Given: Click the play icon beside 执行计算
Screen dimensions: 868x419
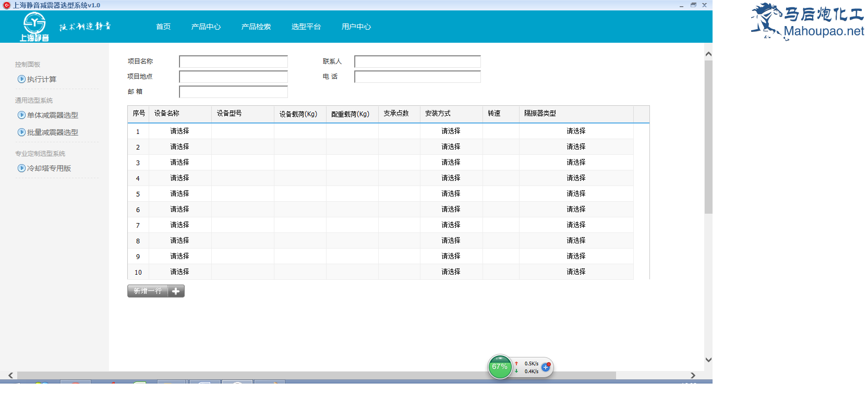Looking at the screenshot, I should tap(21, 79).
